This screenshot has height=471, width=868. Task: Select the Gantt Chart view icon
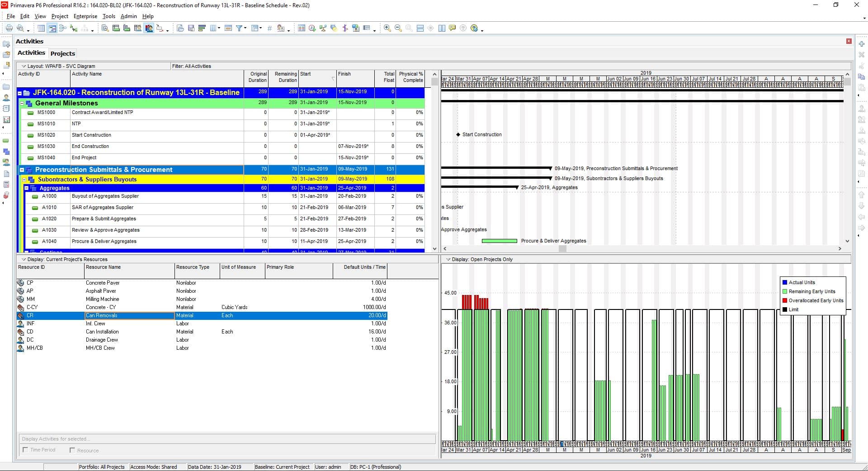click(x=52, y=28)
